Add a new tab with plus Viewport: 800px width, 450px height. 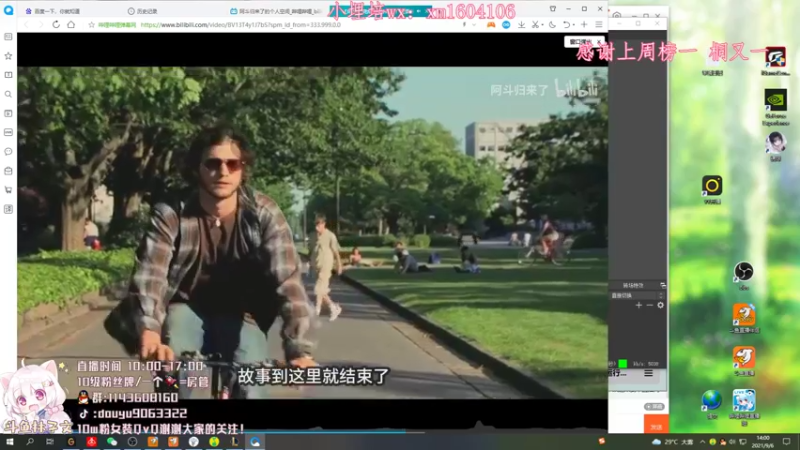[x=584, y=24]
